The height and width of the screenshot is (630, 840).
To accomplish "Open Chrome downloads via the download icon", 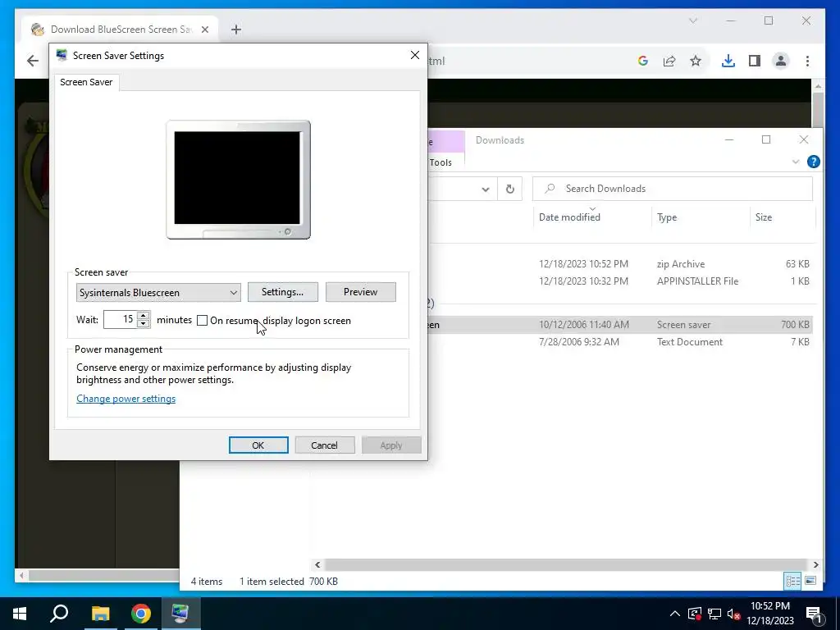I will point(728,61).
